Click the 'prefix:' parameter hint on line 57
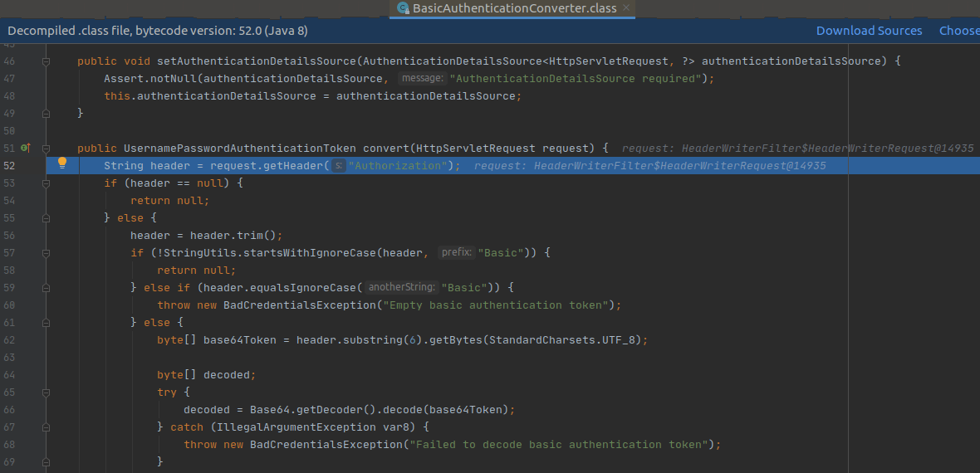This screenshot has width=980, height=473. 456,253
